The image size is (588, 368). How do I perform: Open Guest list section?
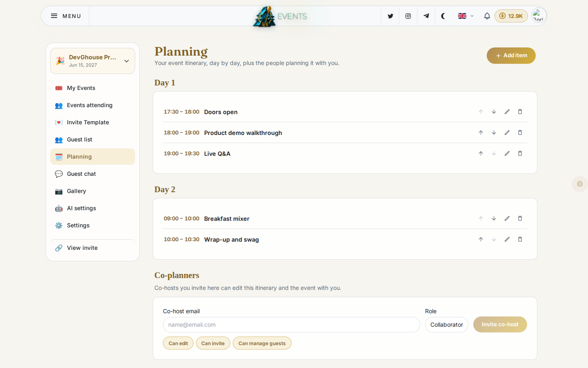point(93,139)
